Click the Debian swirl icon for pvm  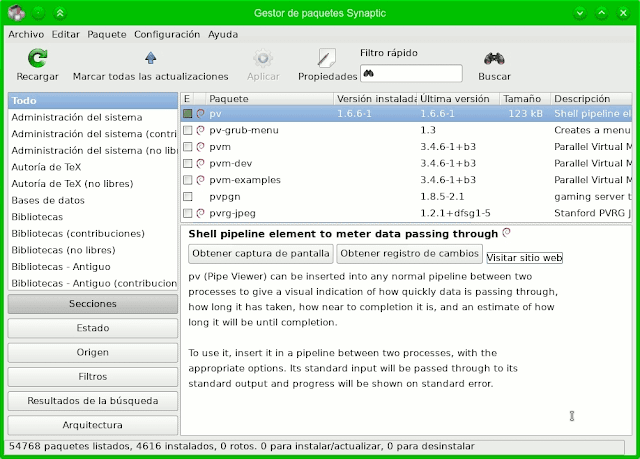(x=200, y=146)
